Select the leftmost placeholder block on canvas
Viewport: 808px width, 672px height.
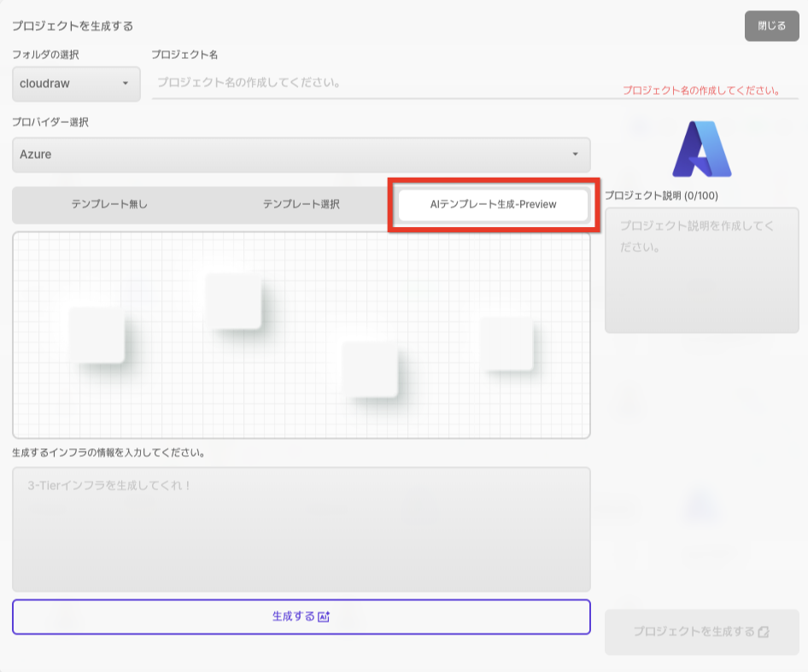click(97, 335)
